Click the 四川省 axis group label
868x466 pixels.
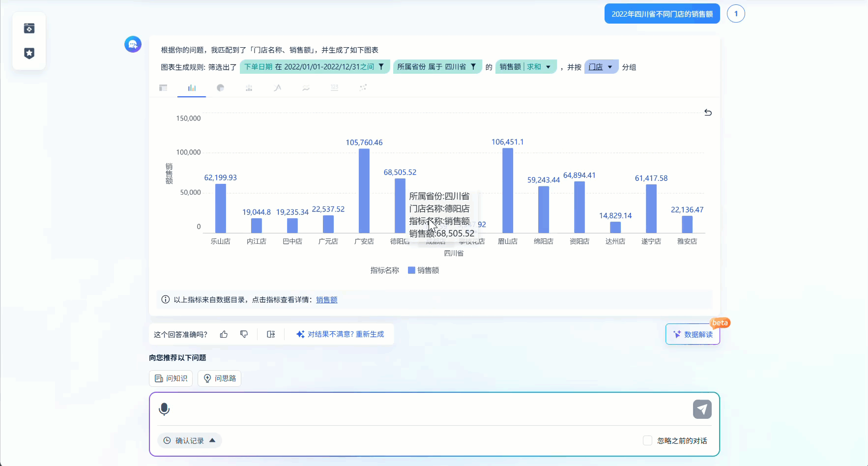[454, 253]
